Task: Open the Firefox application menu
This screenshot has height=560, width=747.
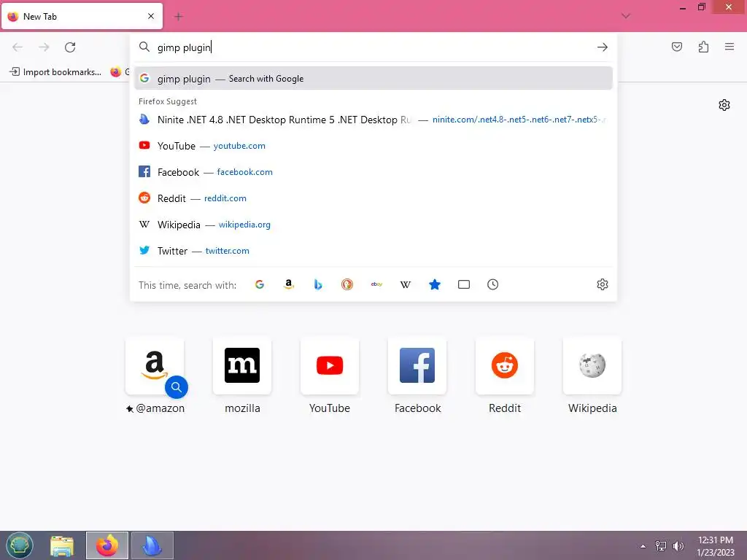Action: (x=729, y=47)
